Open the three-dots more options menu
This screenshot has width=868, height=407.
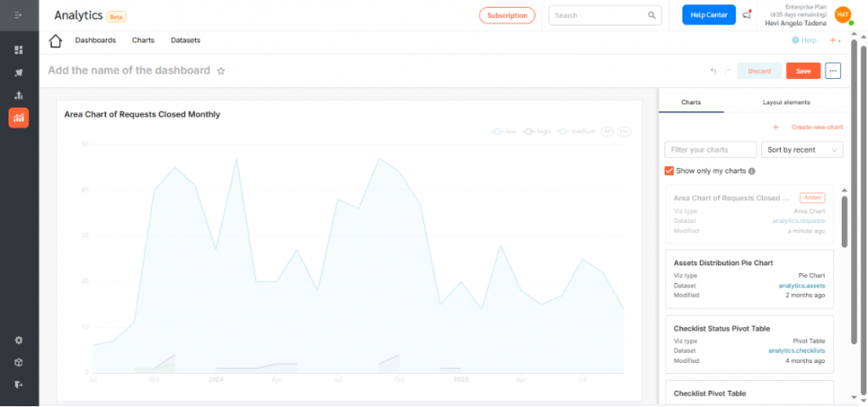pos(832,71)
